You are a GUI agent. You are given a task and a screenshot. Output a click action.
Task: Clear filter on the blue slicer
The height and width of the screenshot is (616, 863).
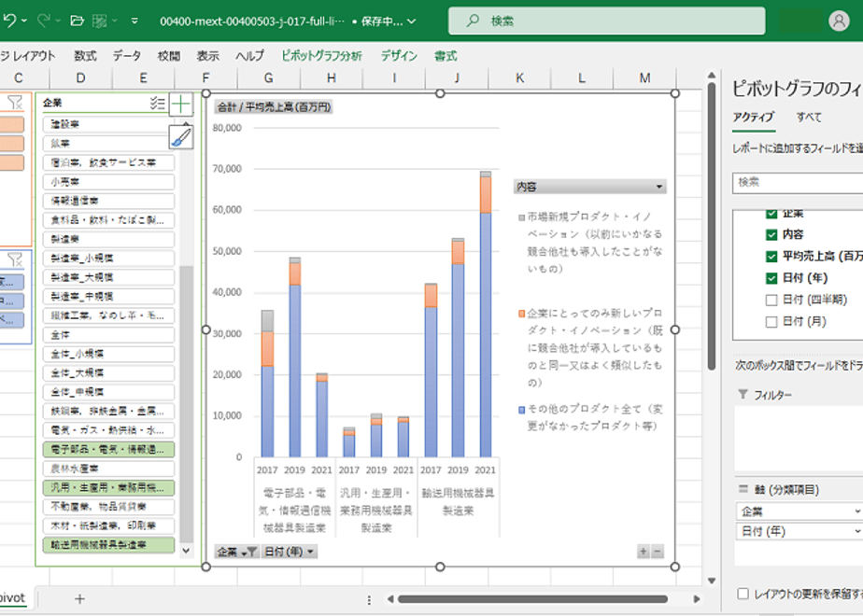(15, 259)
